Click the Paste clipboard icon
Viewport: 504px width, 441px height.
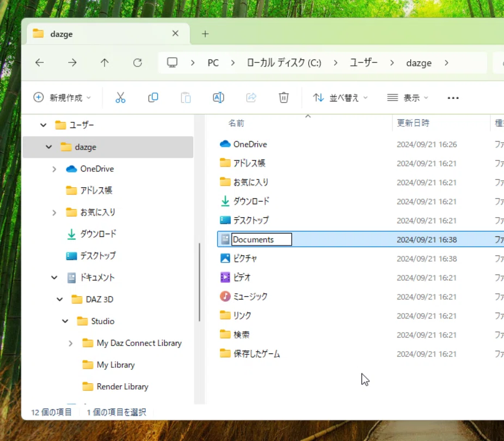coord(186,97)
